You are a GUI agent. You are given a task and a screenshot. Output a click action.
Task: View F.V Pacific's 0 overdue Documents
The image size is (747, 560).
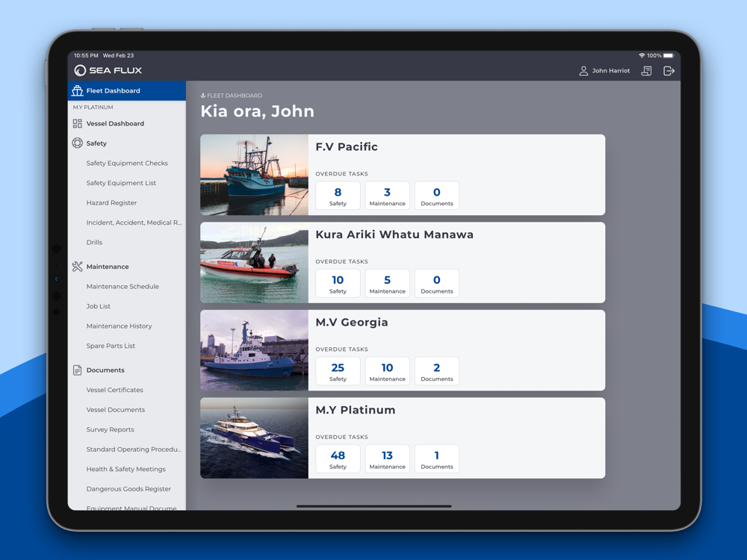coord(437,195)
